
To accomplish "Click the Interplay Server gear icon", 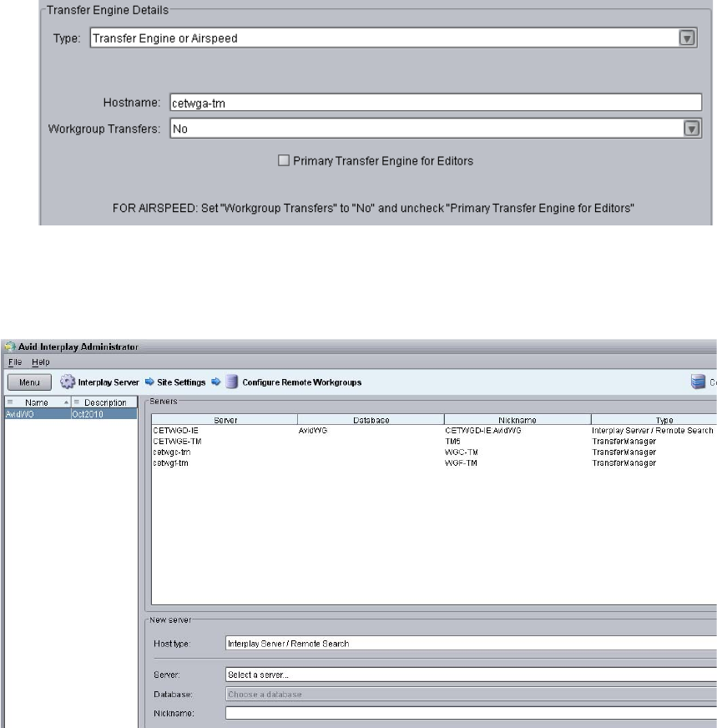I will [x=68, y=382].
